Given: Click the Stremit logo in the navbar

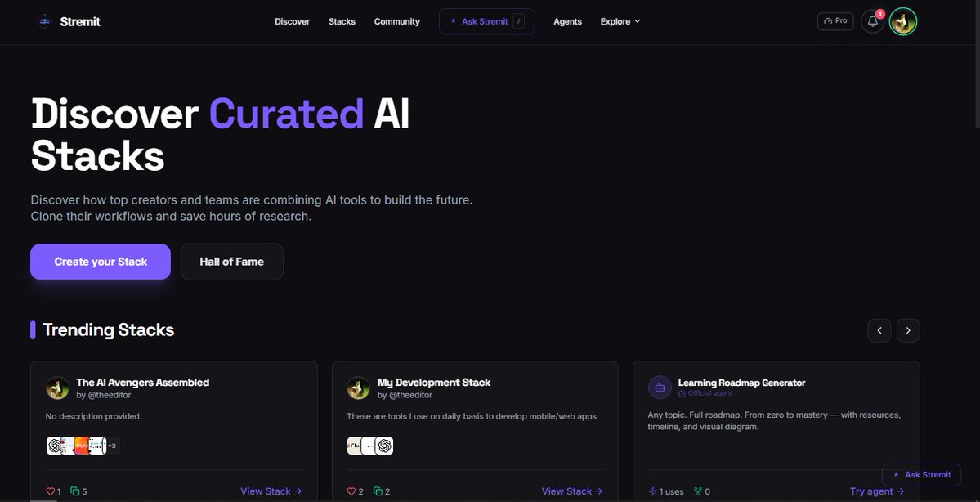Looking at the screenshot, I should click(x=69, y=21).
